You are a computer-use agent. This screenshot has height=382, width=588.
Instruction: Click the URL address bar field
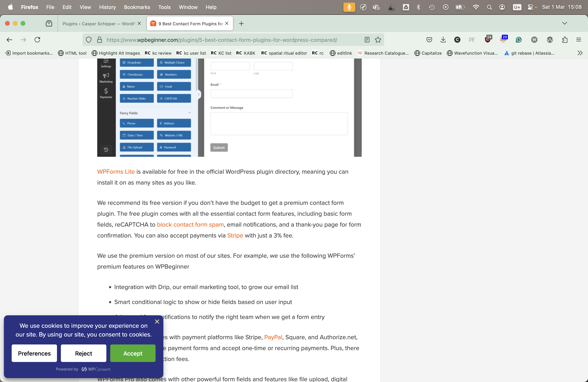(x=222, y=40)
